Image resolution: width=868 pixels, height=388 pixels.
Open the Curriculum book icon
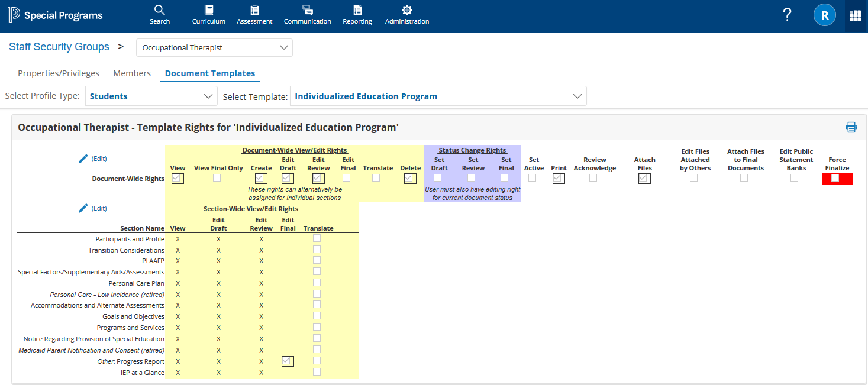208,11
